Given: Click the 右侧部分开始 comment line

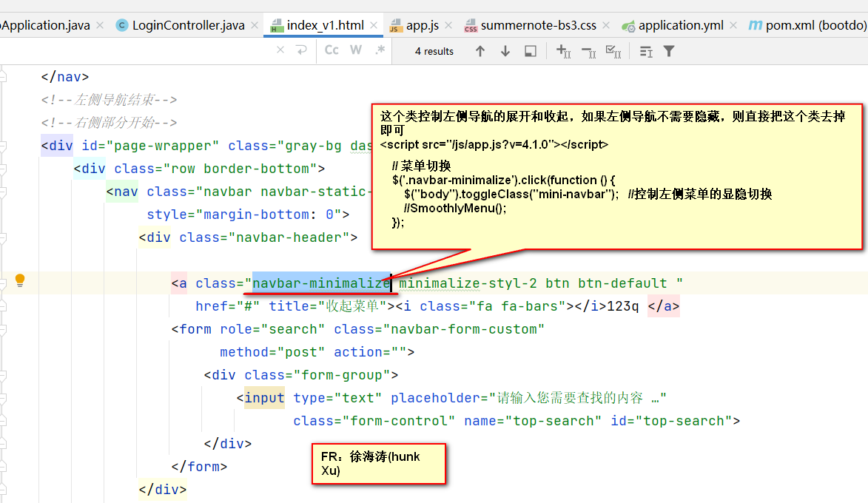Looking at the screenshot, I should tap(109, 122).
